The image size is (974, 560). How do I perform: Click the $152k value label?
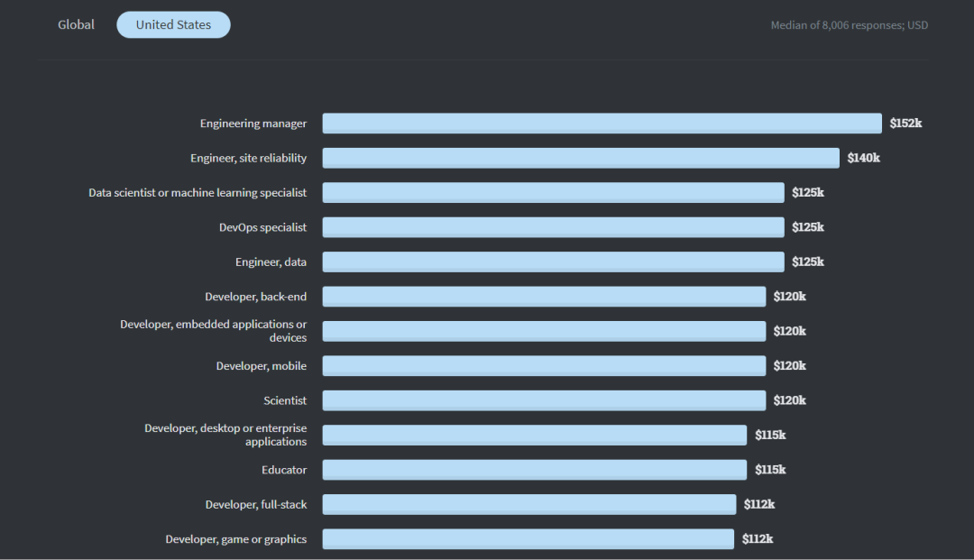[905, 124]
